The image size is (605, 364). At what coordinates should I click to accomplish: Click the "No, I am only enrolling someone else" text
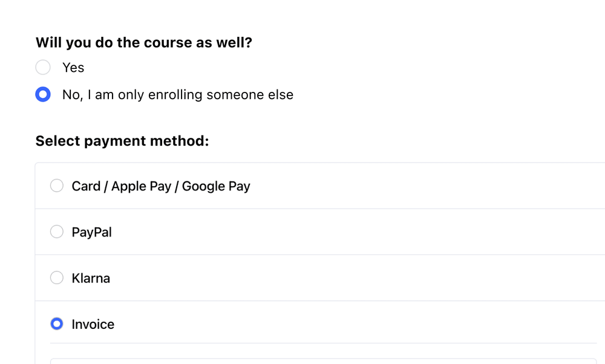click(x=177, y=95)
